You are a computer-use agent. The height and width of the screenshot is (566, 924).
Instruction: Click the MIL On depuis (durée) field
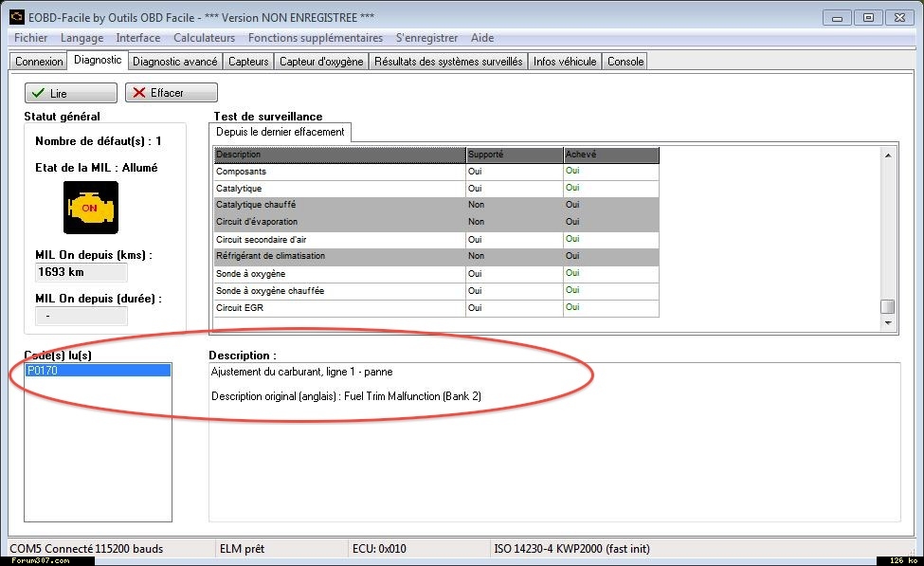82,316
